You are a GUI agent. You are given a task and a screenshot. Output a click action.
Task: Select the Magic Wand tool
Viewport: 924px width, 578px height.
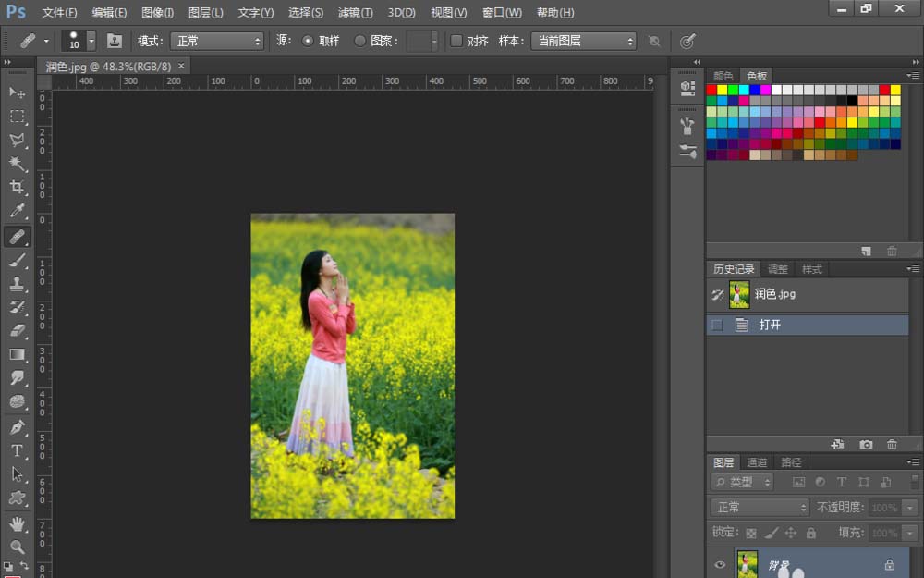coord(18,164)
